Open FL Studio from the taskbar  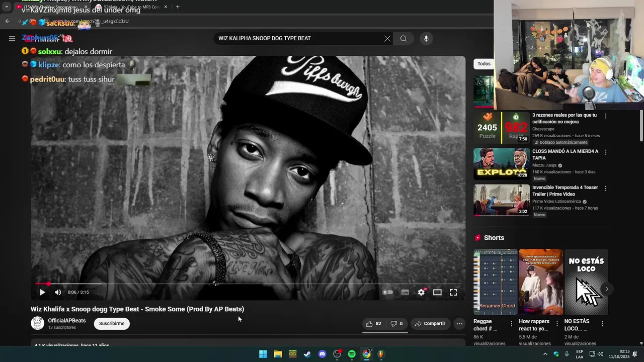(x=381, y=354)
